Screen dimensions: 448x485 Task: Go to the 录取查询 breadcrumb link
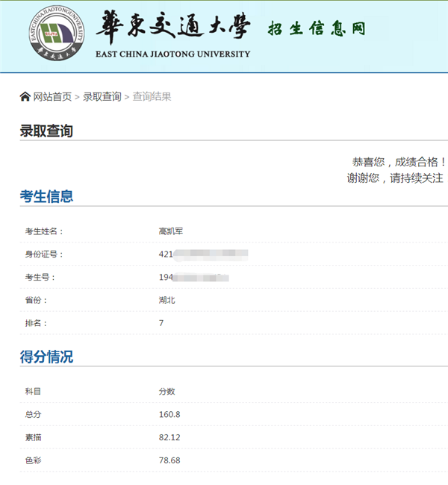102,97
